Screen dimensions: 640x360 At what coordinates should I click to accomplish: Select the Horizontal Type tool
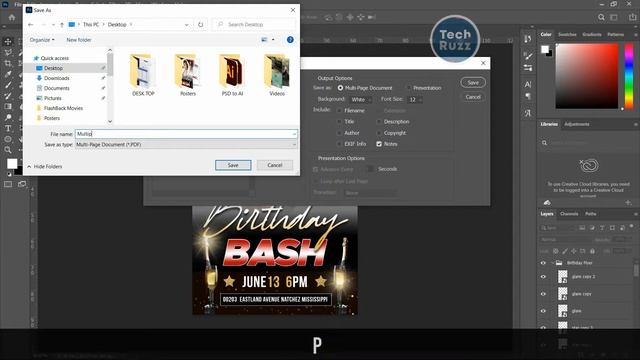tap(8, 128)
